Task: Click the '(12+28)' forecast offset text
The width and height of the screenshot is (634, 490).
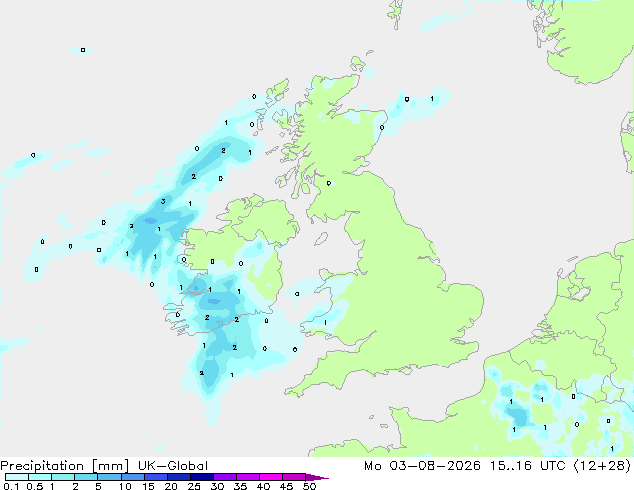Action: (602, 466)
